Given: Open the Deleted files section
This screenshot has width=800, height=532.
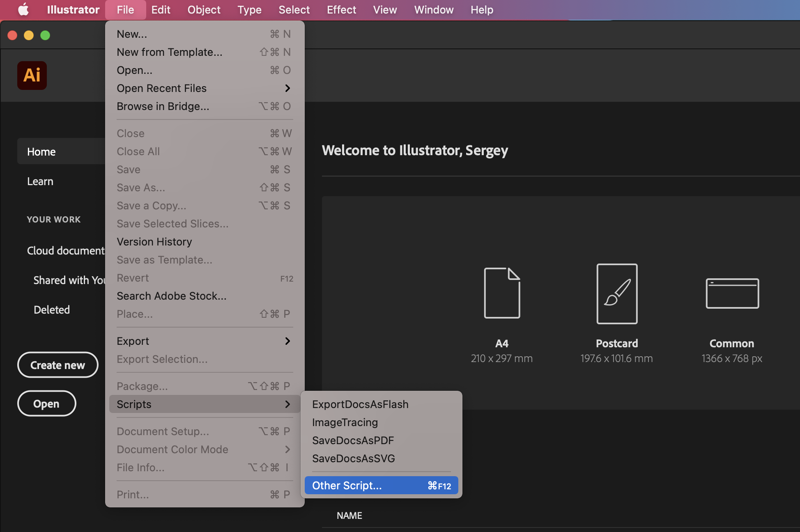Looking at the screenshot, I should pos(52,310).
